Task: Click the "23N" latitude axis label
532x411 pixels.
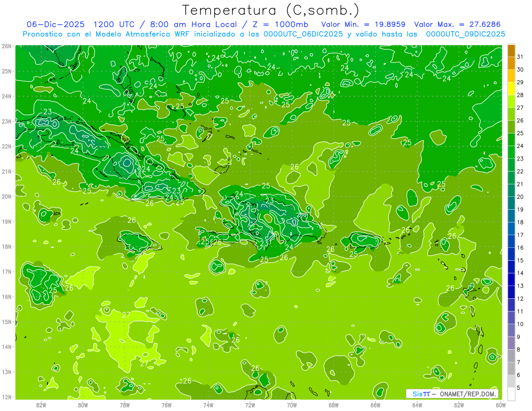Action: 6,121
